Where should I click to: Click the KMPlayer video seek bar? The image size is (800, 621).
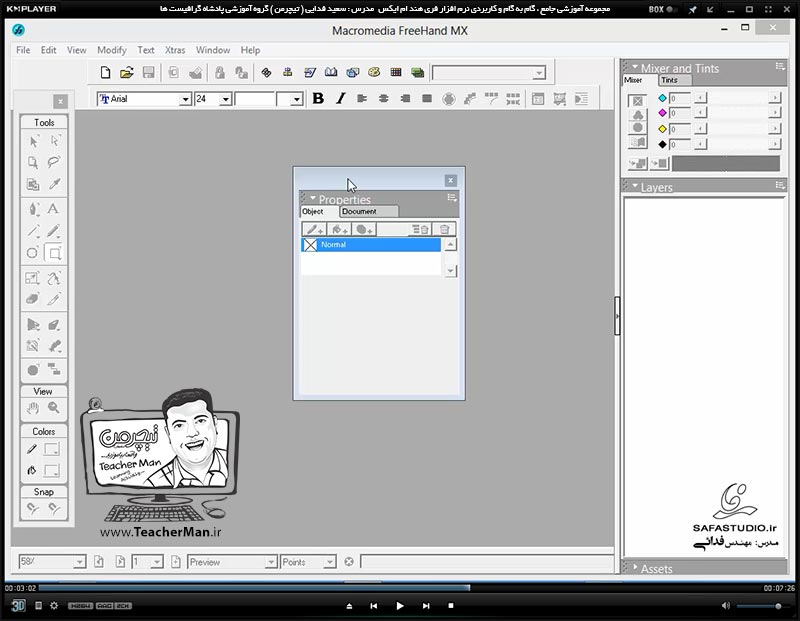click(x=400, y=588)
